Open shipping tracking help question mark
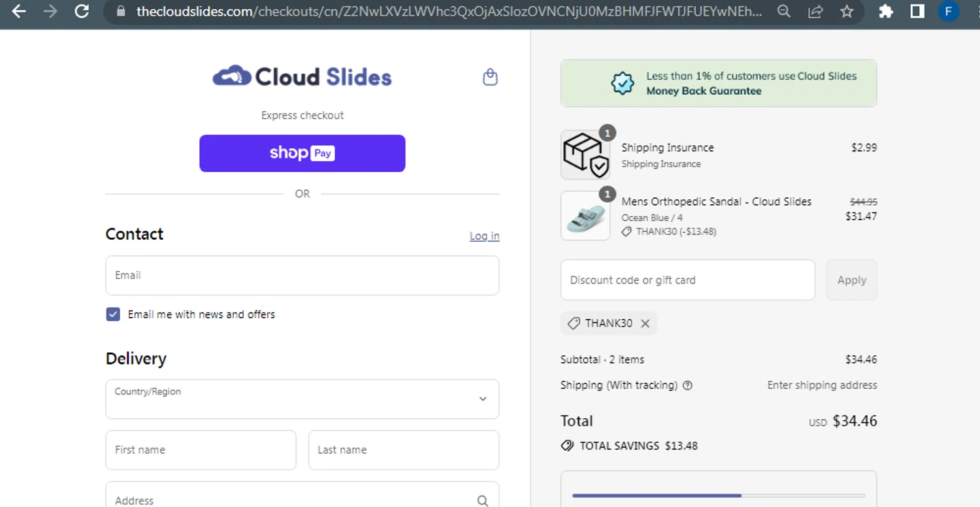 click(687, 385)
